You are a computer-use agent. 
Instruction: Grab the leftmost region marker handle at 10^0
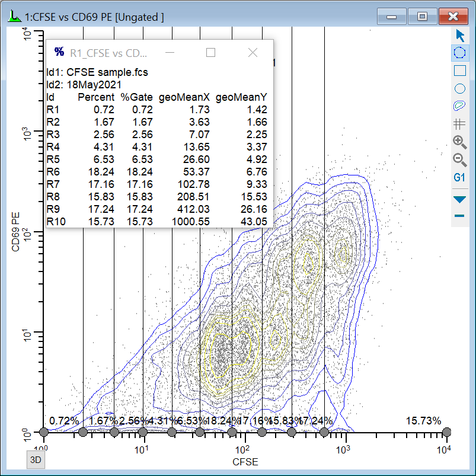pos(43,432)
